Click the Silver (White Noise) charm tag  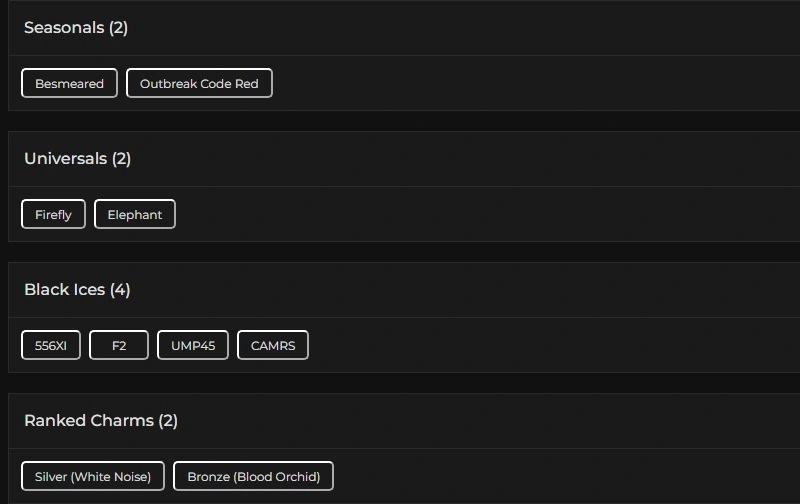93,476
